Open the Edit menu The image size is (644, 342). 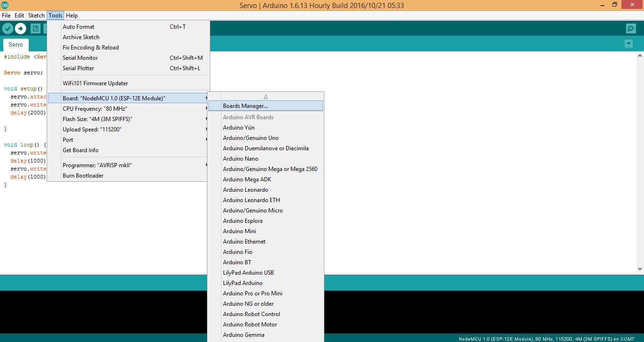point(19,16)
